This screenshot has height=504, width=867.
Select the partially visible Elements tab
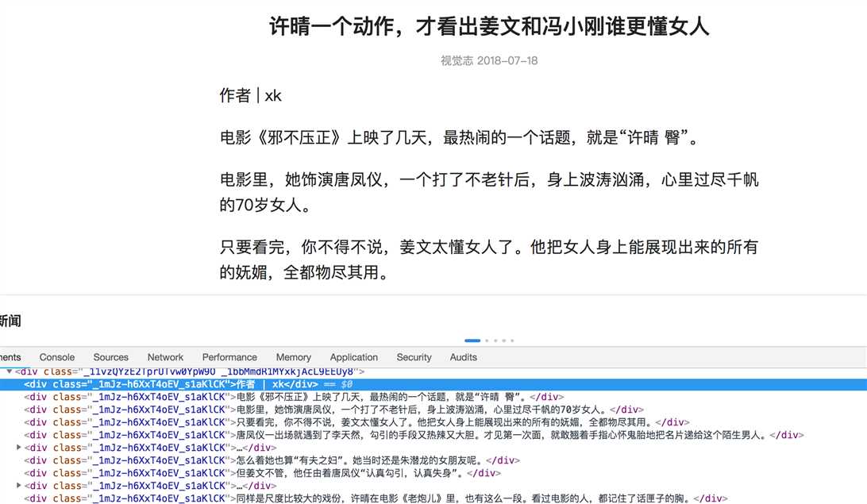[10, 357]
